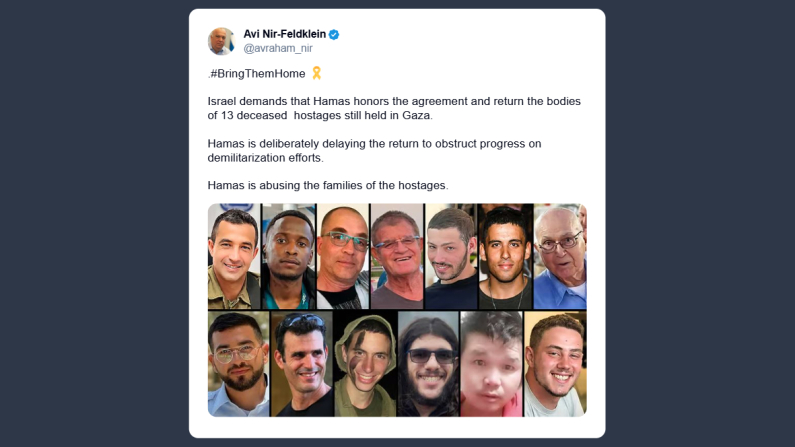The height and width of the screenshot is (447, 795).
Task: Click the paragraph mentioning demilitarization efforts
Action: tap(374, 151)
